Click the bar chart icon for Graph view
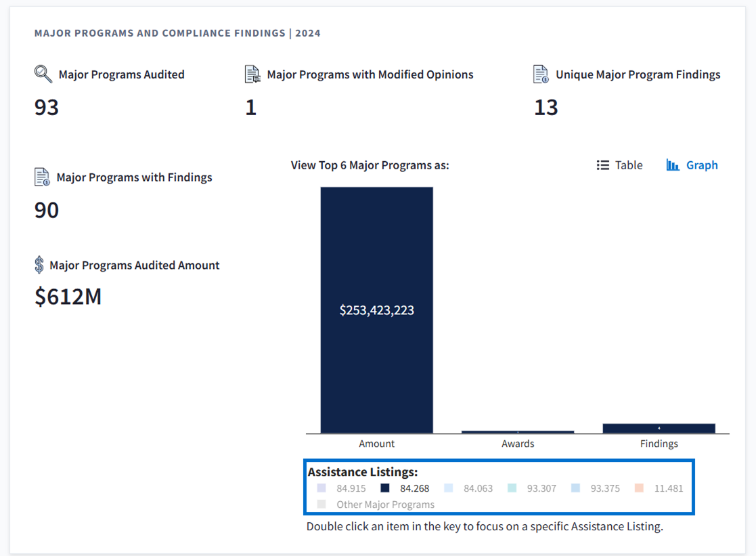 pos(673,165)
